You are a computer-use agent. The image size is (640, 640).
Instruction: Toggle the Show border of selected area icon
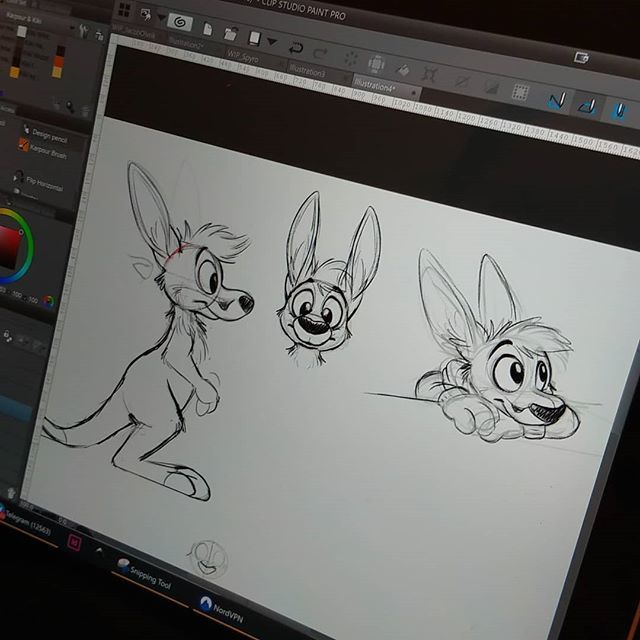click(520, 92)
